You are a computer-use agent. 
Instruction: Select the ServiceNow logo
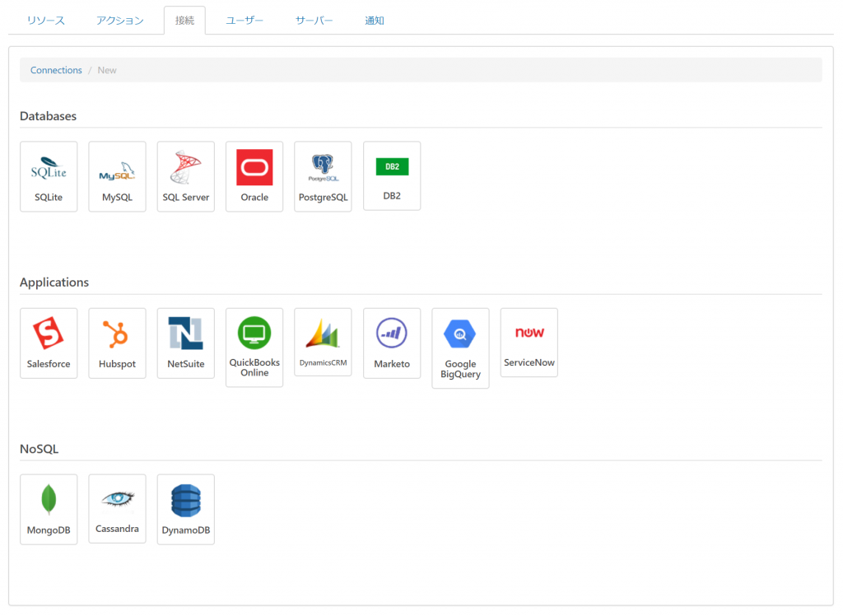[529, 333]
